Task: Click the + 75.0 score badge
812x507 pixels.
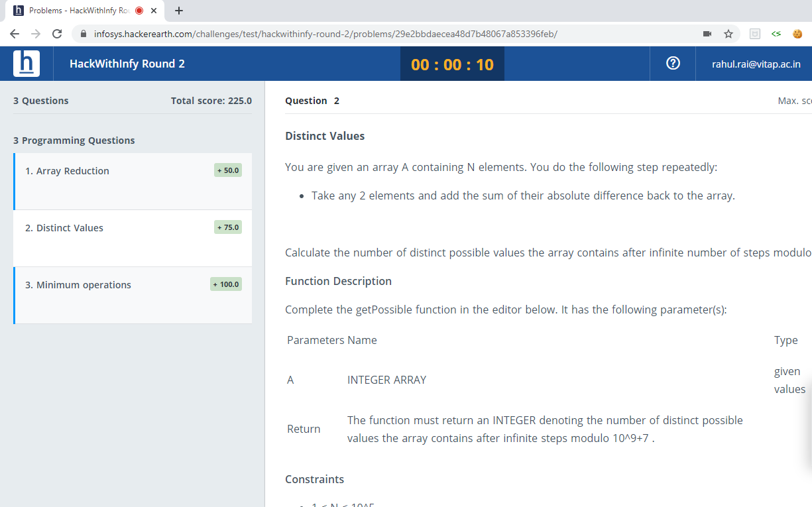Action: pos(228,227)
